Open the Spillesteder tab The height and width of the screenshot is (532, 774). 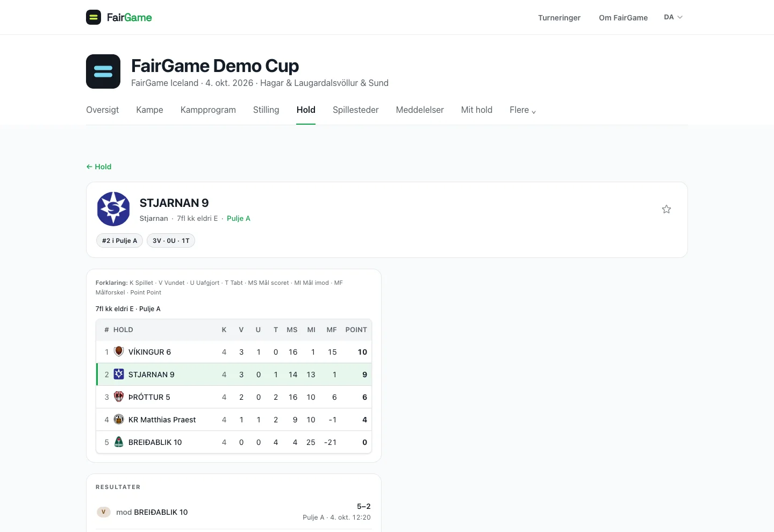pos(355,110)
